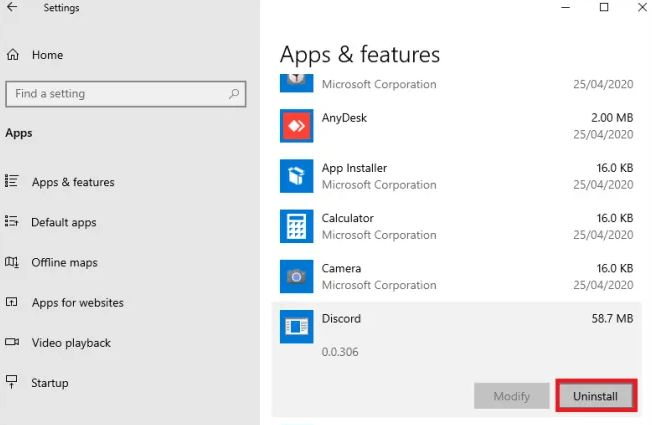Switch to Video playback settings
The width and height of the screenshot is (652, 425).
[71, 343]
